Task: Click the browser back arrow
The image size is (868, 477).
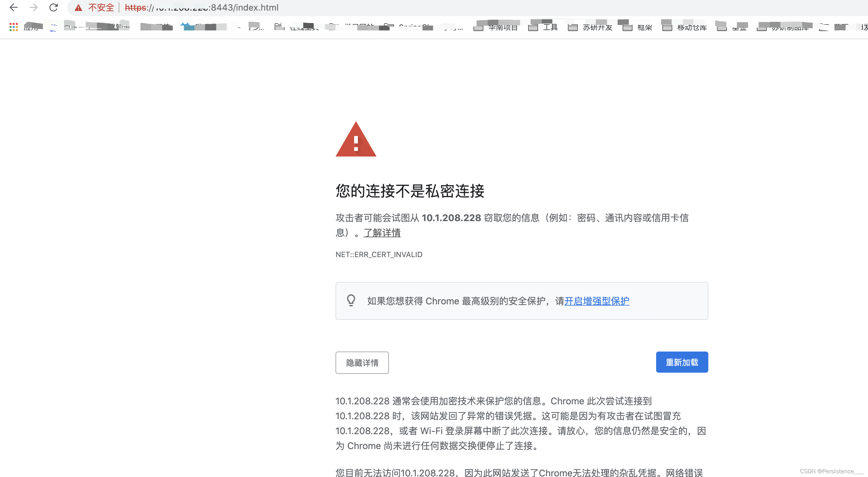Action: tap(13, 7)
